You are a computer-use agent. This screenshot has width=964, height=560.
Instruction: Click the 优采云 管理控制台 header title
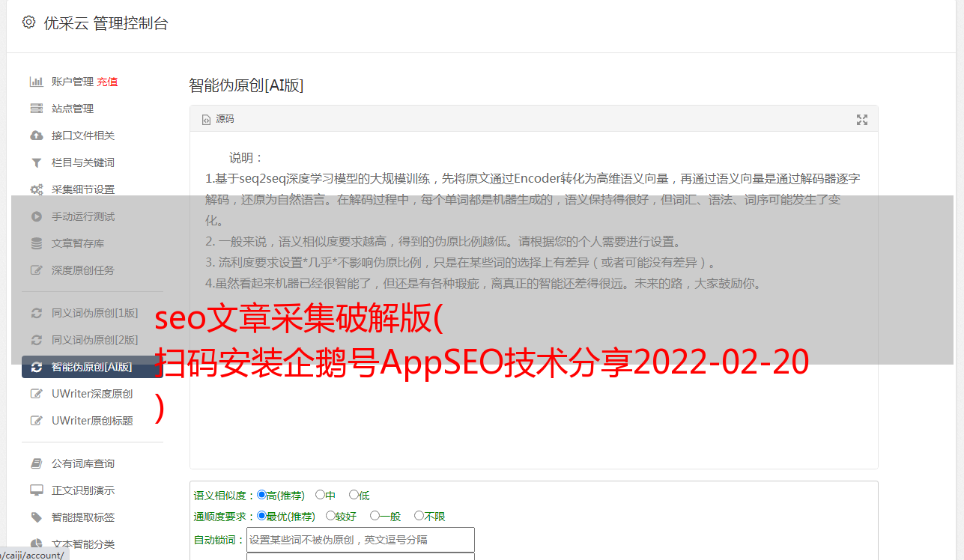[x=106, y=23]
